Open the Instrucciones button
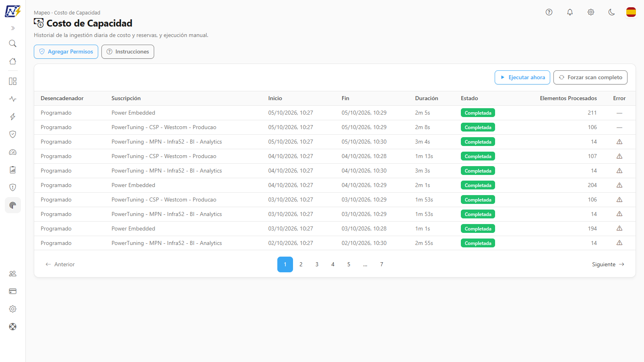This screenshot has height=362, width=644. point(128,51)
